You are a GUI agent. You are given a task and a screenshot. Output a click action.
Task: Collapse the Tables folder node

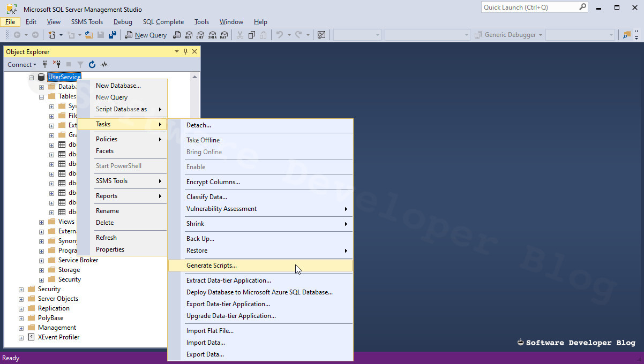pos(41,97)
